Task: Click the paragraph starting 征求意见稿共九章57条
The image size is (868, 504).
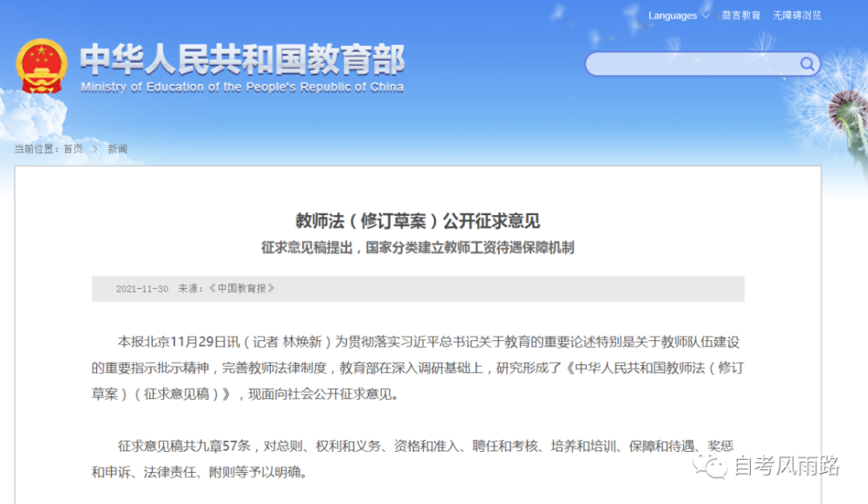Action: coord(412,459)
